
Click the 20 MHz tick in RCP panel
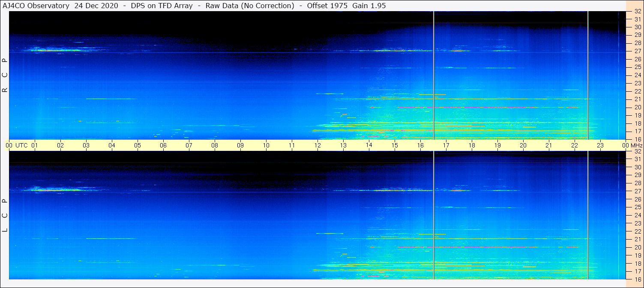point(638,107)
